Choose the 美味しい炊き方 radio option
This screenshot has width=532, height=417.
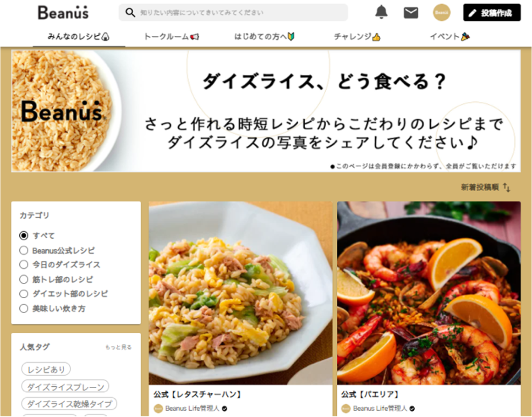click(23, 308)
